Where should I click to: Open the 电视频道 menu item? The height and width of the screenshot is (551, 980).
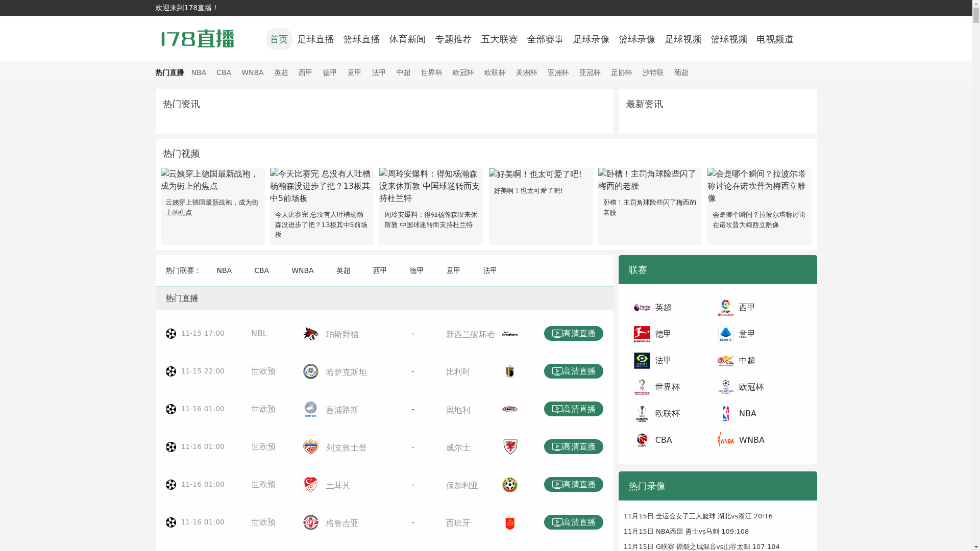[x=775, y=39]
